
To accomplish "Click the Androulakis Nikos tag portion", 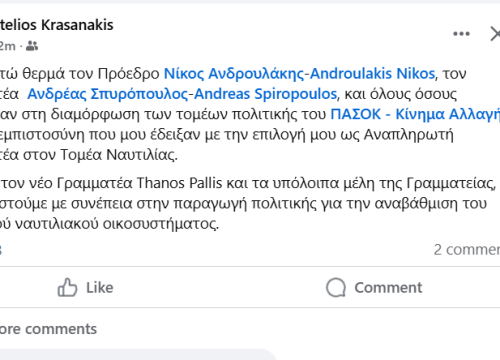I will tap(372, 74).
